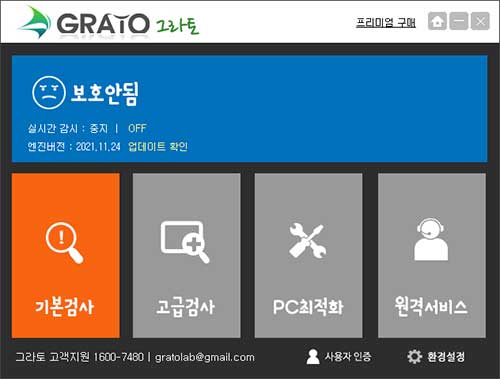This screenshot has height=379, width=500.
Task: Select the 보호안됨 status text
Action: [x=104, y=93]
